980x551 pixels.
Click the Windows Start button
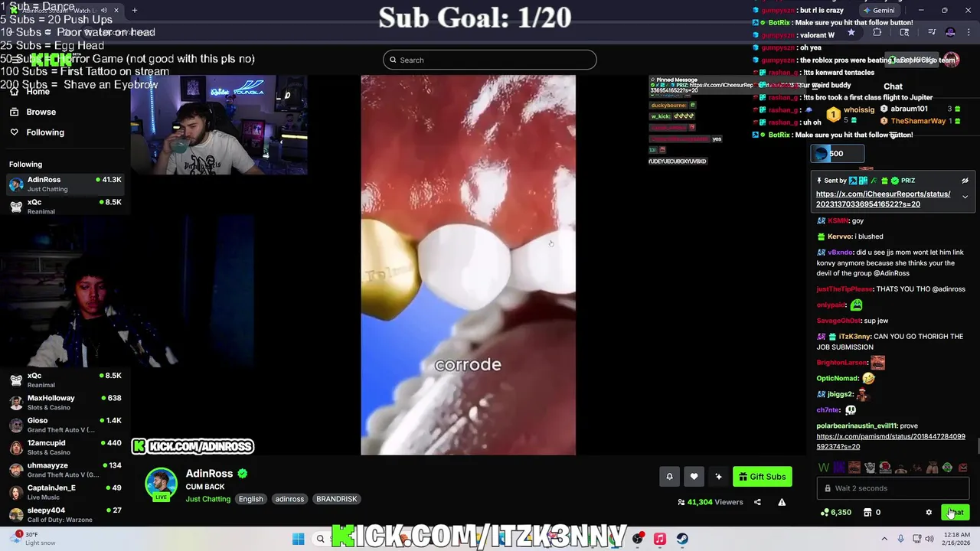(299, 539)
